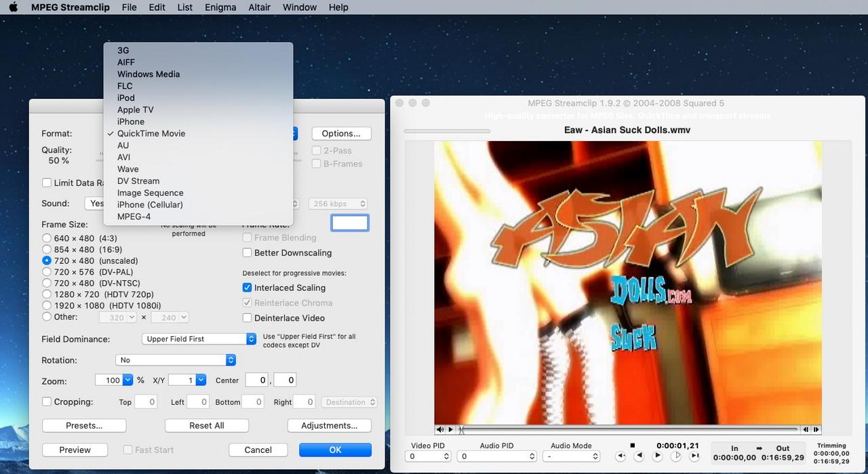Uncheck Interlaced Scaling
Image resolution: width=868 pixels, height=474 pixels.
[x=248, y=288]
